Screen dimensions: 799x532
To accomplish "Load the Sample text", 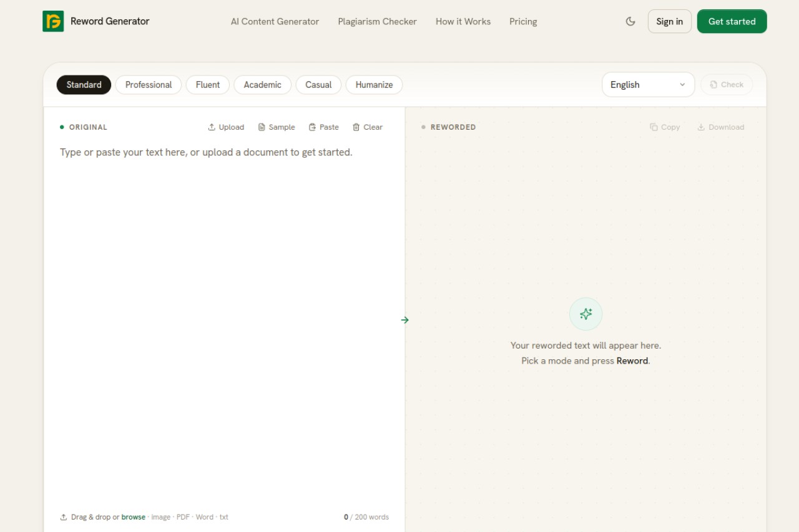I will 277,127.
